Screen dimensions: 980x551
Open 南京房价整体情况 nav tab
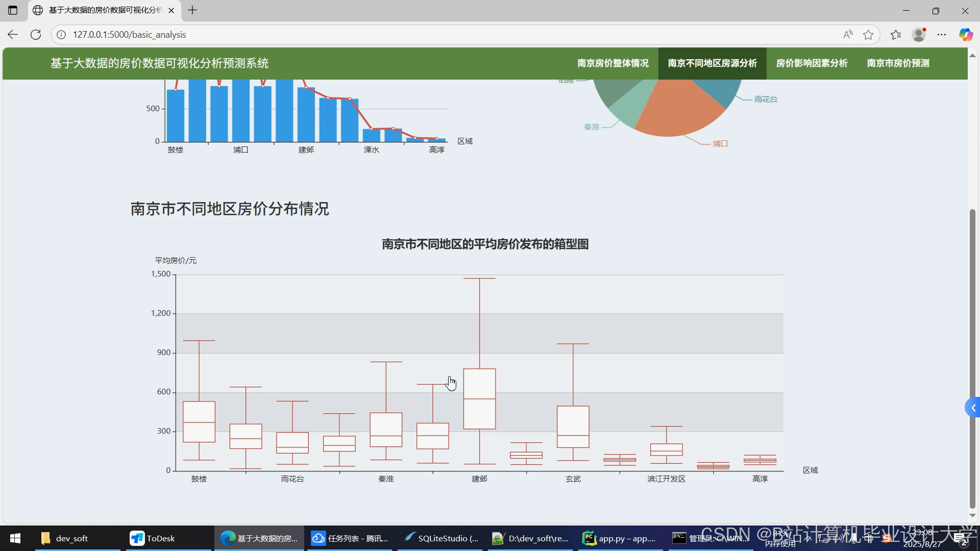[x=612, y=63]
